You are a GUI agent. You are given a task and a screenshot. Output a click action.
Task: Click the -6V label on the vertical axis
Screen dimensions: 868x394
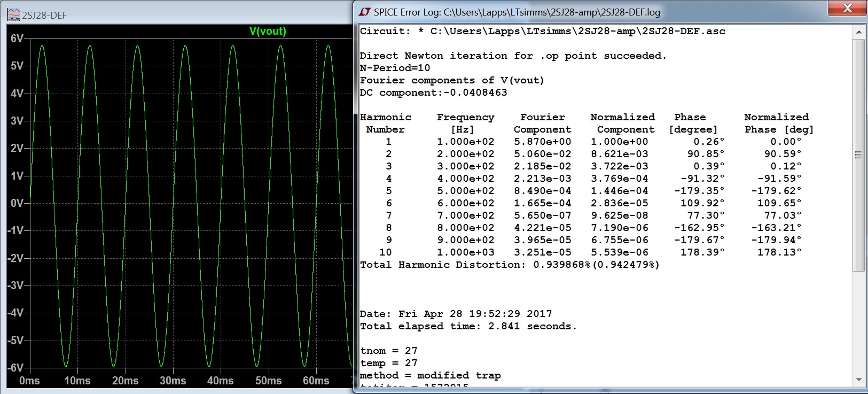(x=15, y=368)
